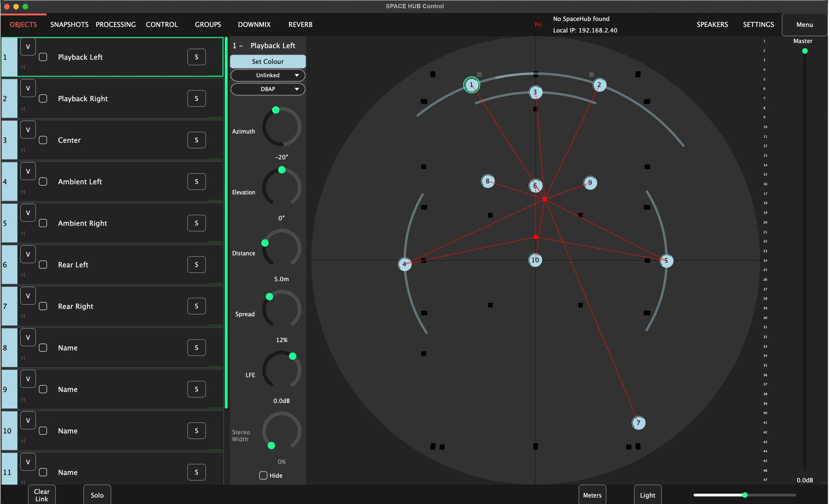Click the Set Colour button
The height and width of the screenshot is (504, 830).
tap(268, 62)
